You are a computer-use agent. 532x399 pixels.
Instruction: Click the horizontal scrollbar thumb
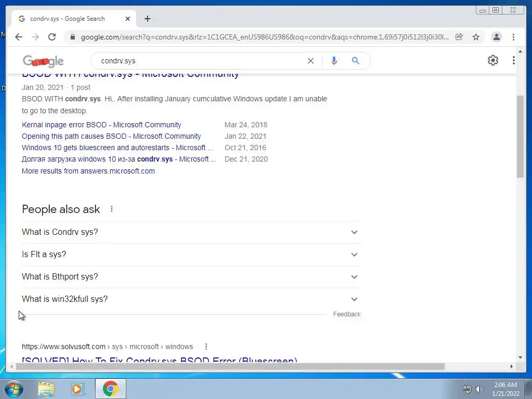pyautogui.click(x=230, y=366)
